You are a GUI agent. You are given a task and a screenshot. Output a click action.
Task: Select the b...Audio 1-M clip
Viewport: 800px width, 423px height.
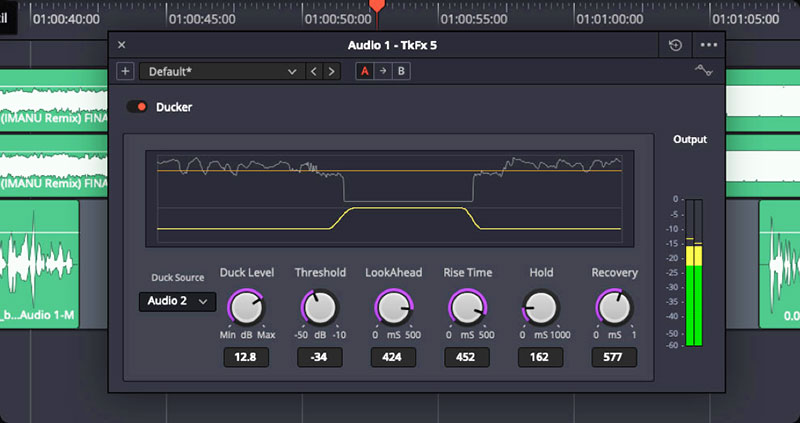[x=39, y=264]
